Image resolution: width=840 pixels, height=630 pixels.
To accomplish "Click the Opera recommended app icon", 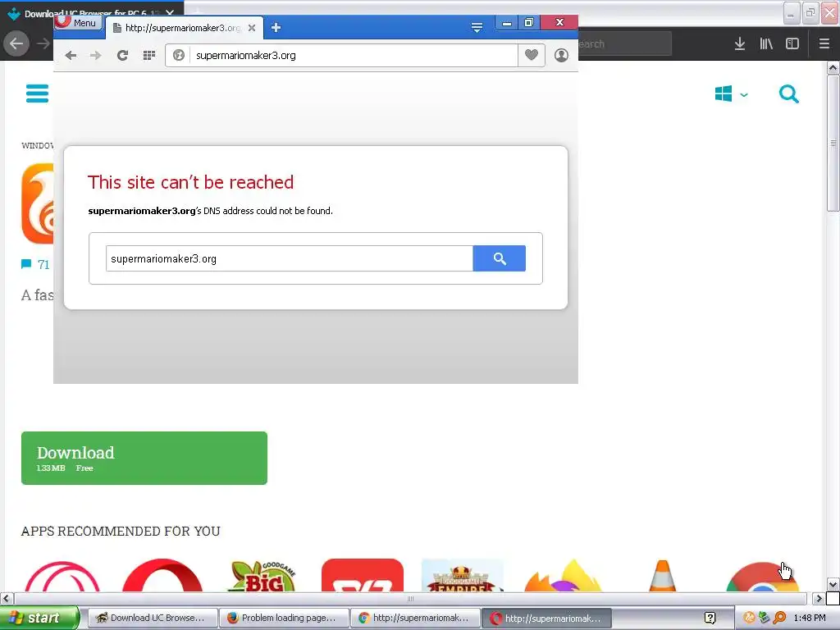I will pyautogui.click(x=162, y=575).
